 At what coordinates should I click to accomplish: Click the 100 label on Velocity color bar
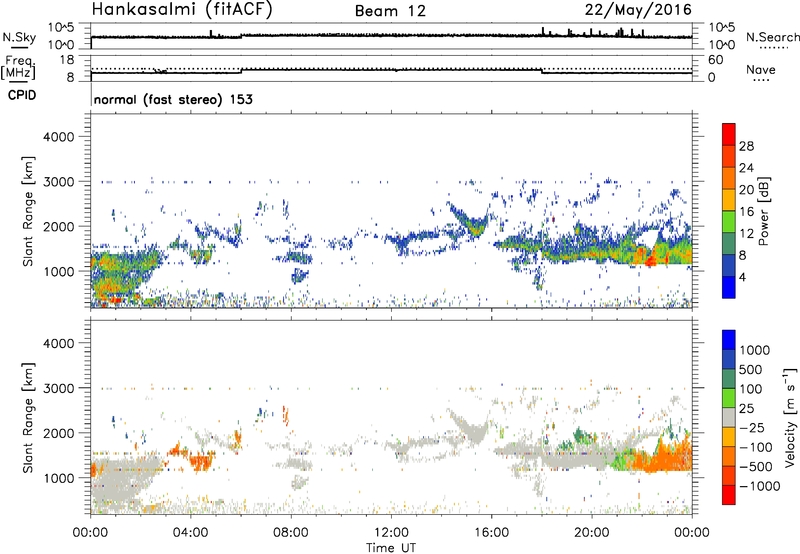pyautogui.click(x=751, y=389)
